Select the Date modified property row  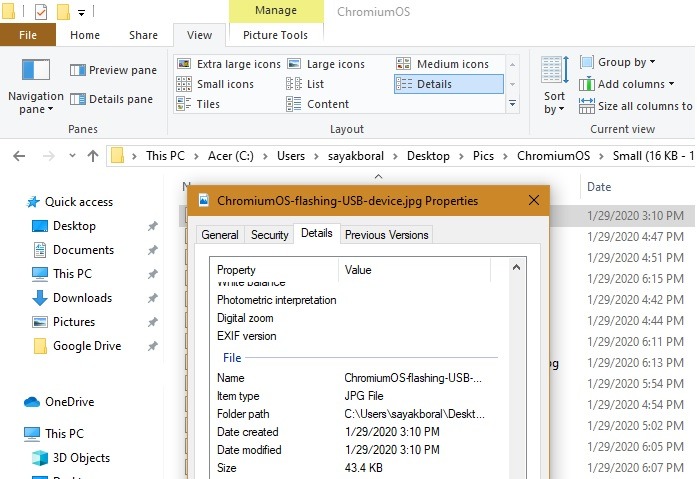[x=356, y=450]
